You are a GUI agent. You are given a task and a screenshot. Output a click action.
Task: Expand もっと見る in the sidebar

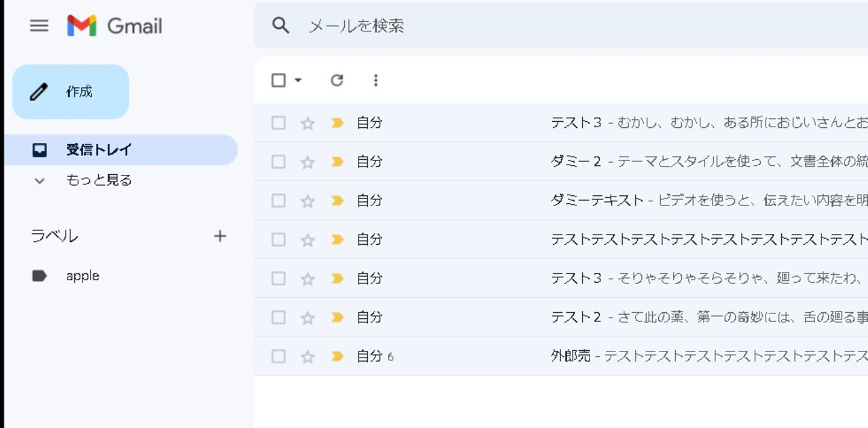[x=98, y=180]
